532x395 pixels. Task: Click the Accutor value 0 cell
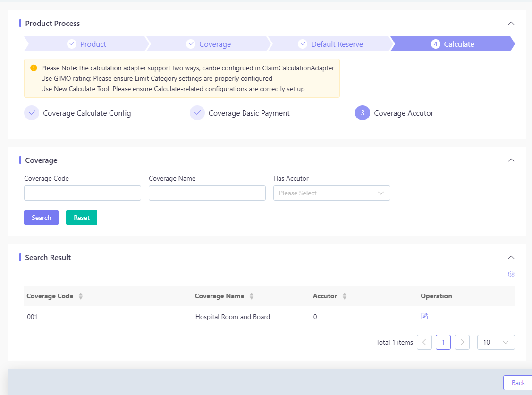315,317
